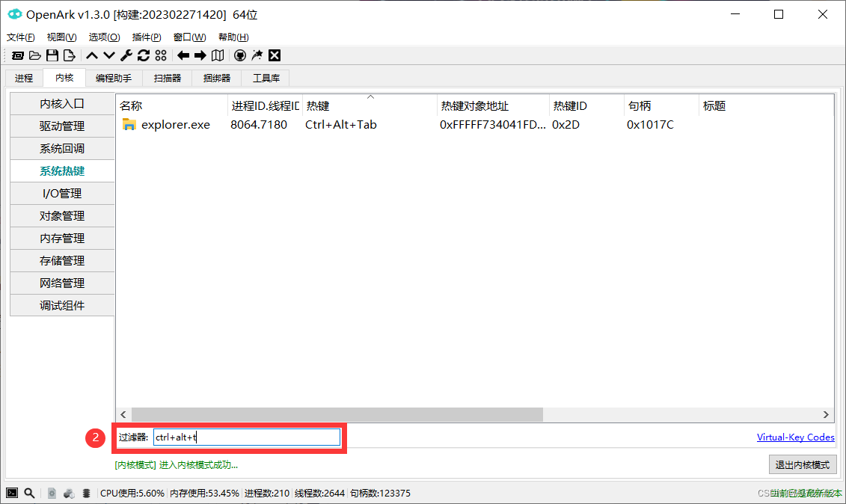Open a file using the folder toolbar icon

(35, 55)
